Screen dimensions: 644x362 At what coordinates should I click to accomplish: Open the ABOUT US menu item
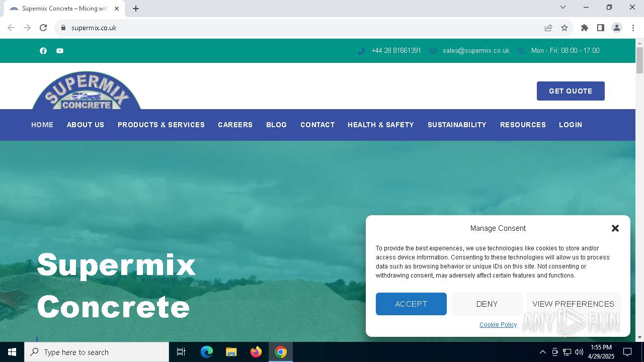point(86,125)
